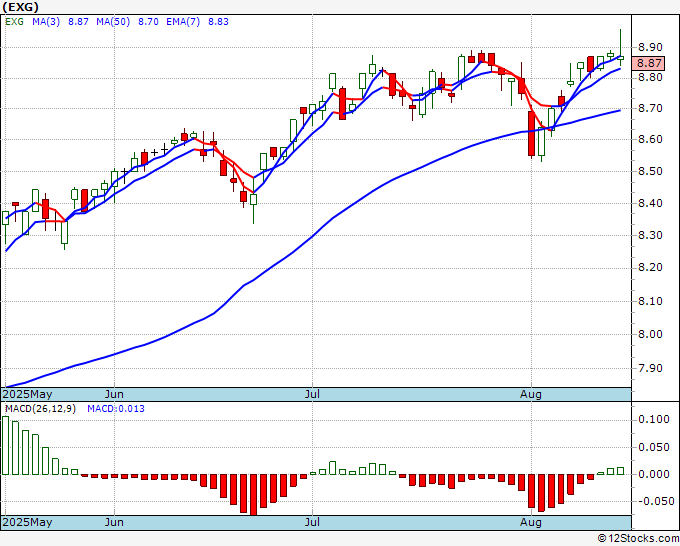Viewport: 680px width, 546px height.
Task: Click the 8.90 price axis label
Action: 651,47
